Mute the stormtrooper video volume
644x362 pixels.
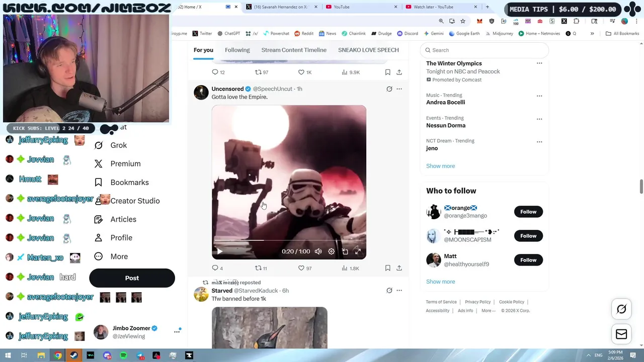(318, 251)
